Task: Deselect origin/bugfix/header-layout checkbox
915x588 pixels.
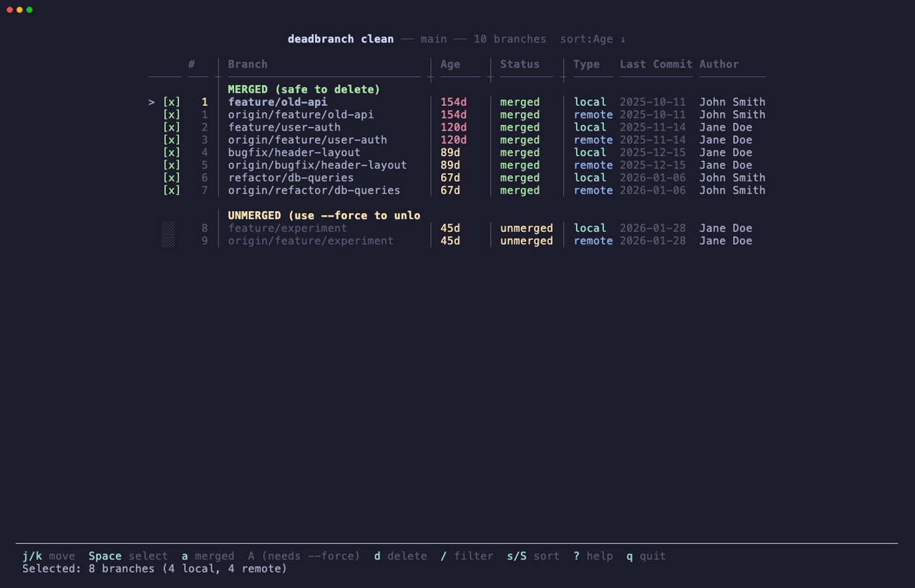Action: point(171,165)
